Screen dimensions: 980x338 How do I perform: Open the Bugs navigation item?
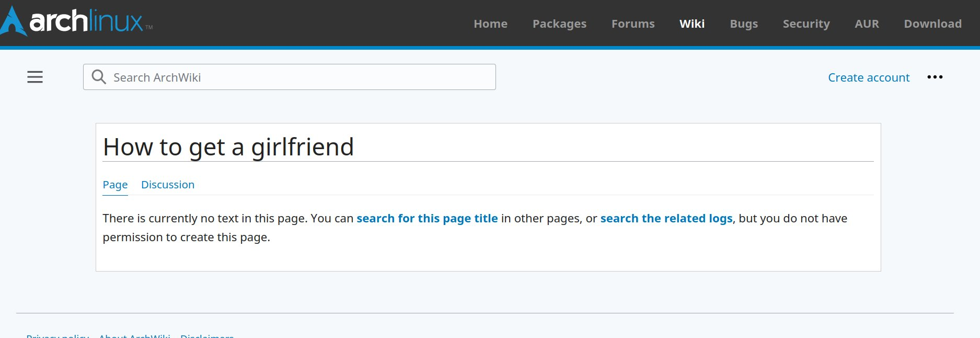(744, 24)
